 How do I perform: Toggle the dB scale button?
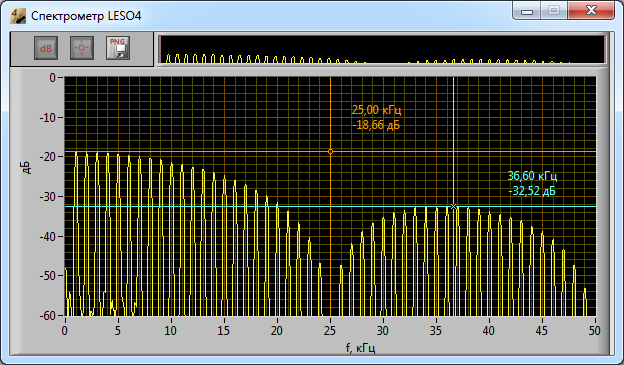click(x=46, y=48)
